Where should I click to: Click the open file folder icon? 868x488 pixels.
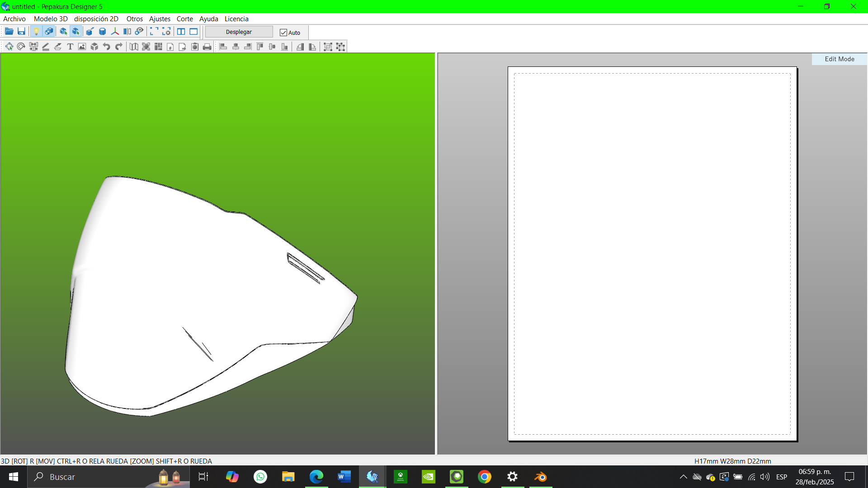tap(9, 32)
